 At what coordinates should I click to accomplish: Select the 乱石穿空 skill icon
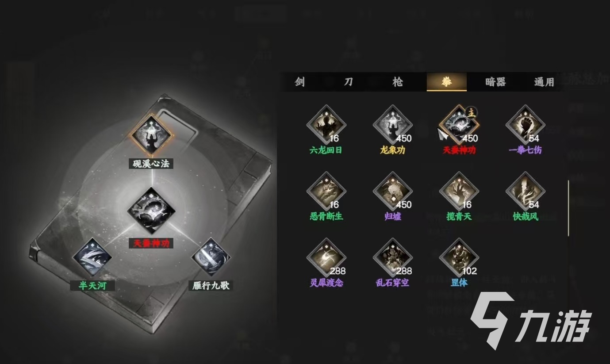[392, 258]
